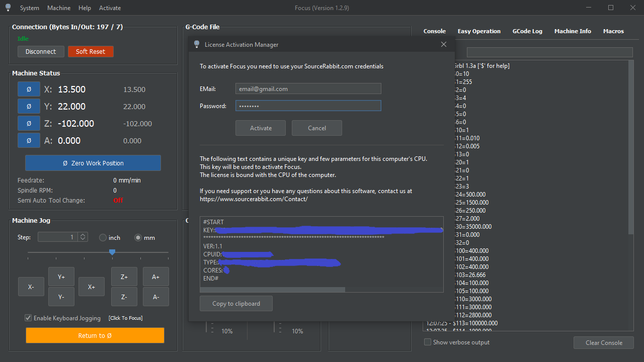644x362 pixels.
Task: Click the License Activation Manager lightbulb icon
Action: tap(197, 44)
